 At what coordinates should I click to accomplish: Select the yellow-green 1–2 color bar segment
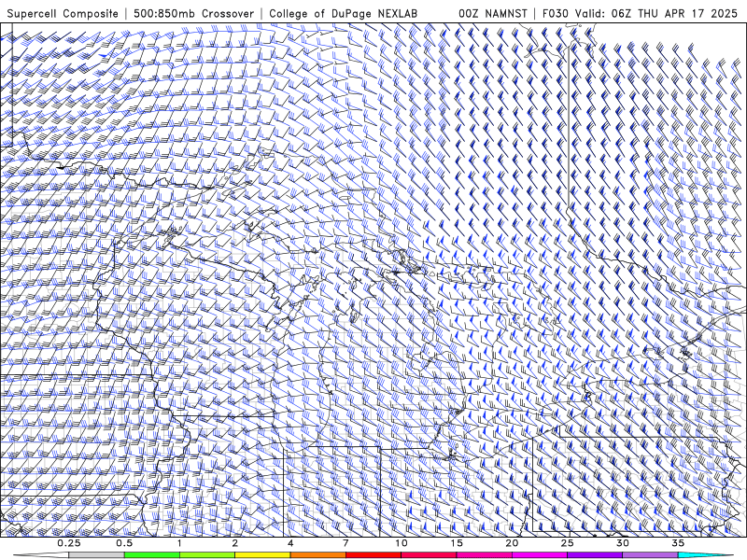207,555
